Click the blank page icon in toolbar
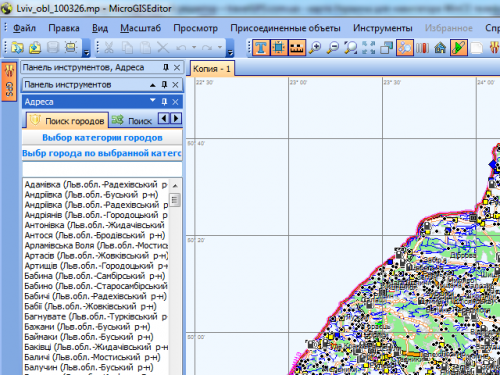Viewport: 500px width, 375px height. coord(476,48)
